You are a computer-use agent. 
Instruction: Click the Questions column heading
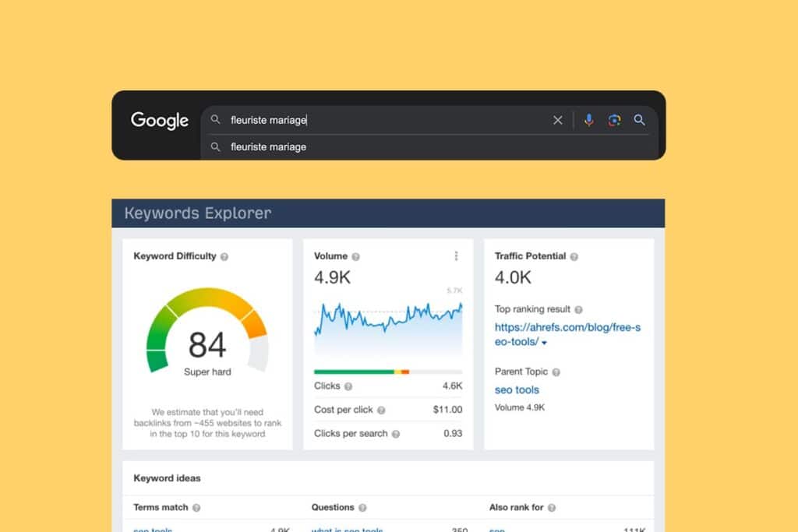333,507
